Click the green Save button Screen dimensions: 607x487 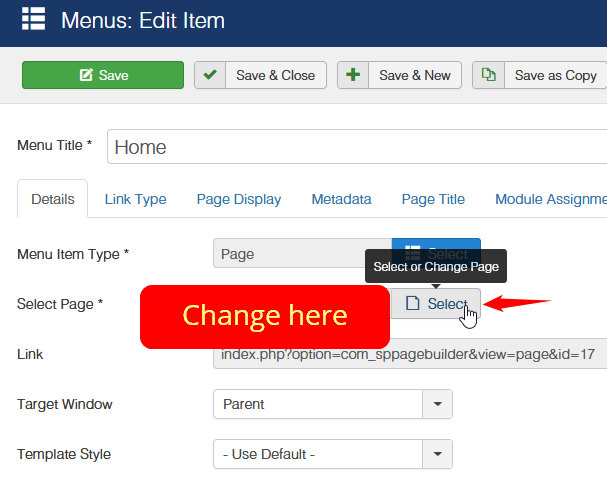(x=103, y=75)
